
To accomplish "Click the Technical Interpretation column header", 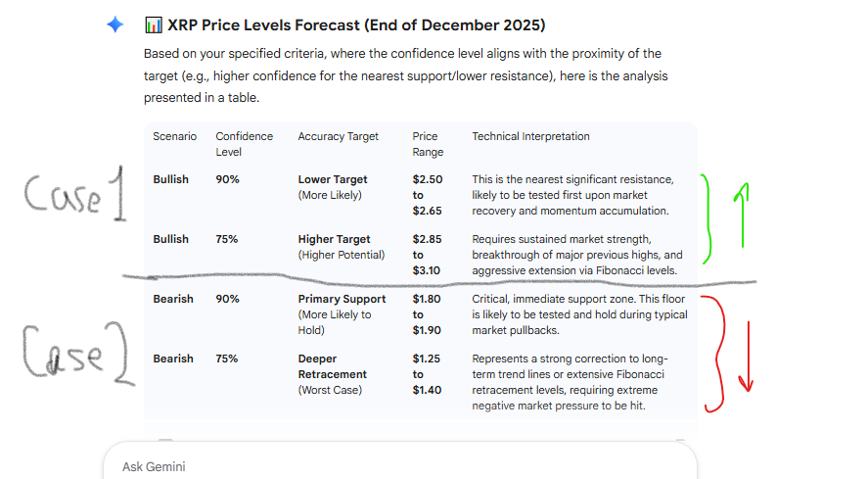I will pyautogui.click(x=530, y=136).
